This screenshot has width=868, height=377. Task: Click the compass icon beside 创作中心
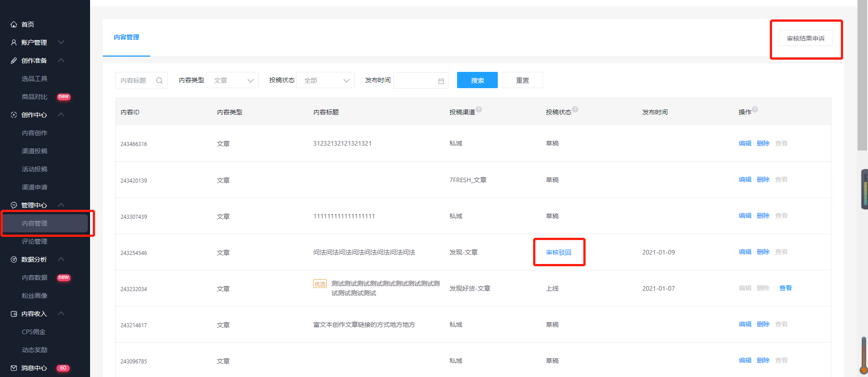(x=14, y=115)
